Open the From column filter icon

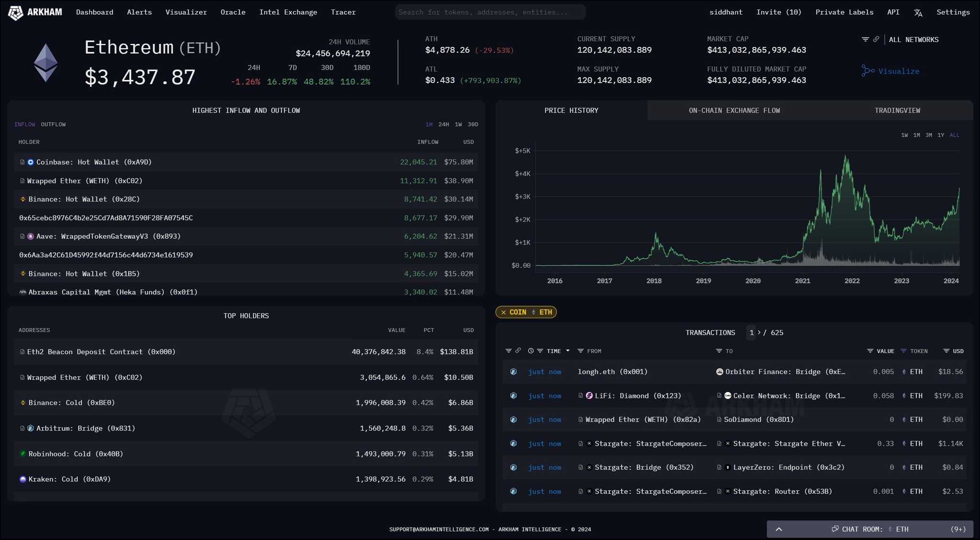[x=580, y=351]
